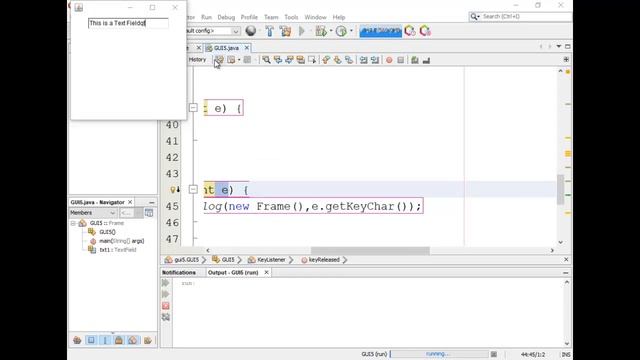Click the Find Previous Occurrence editor icon

(x=278, y=60)
